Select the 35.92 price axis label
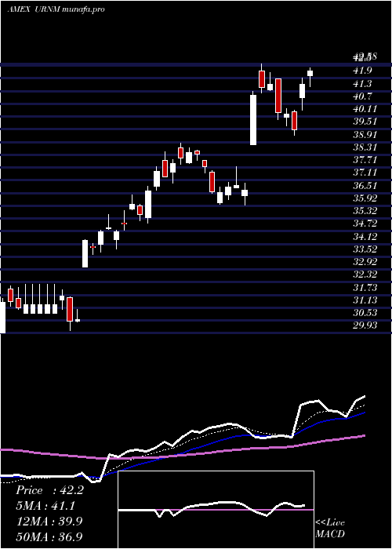The image size is (392, 549). pyautogui.click(x=365, y=198)
